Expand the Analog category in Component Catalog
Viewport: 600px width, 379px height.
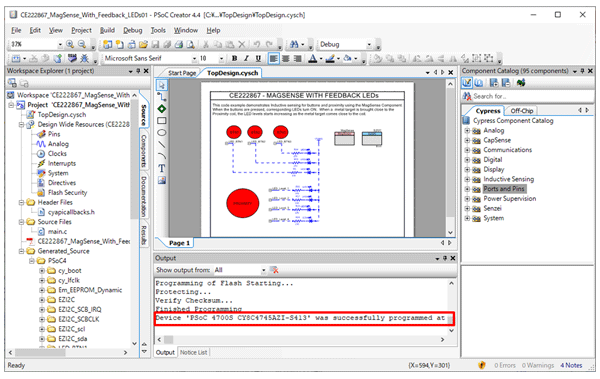click(467, 131)
